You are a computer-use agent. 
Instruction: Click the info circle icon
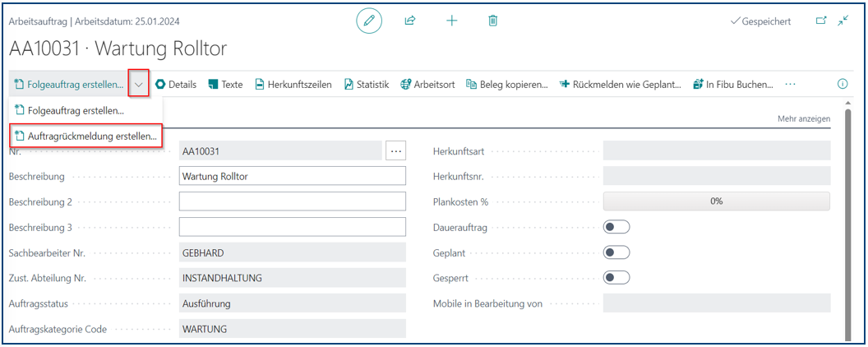point(842,84)
